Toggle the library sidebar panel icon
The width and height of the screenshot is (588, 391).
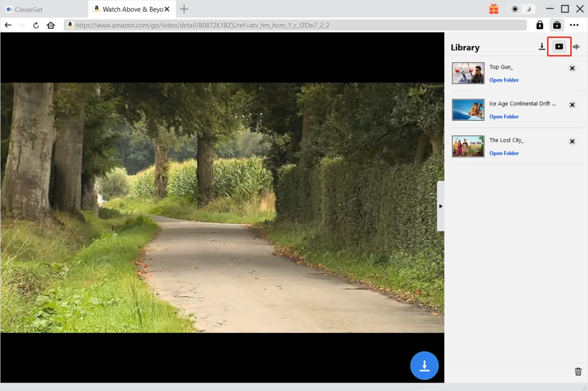pyautogui.click(x=557, y=25)
